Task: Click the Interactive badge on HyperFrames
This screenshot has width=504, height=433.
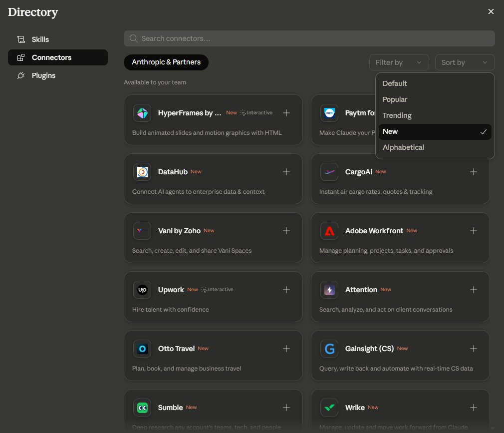Action: (256, 112)
